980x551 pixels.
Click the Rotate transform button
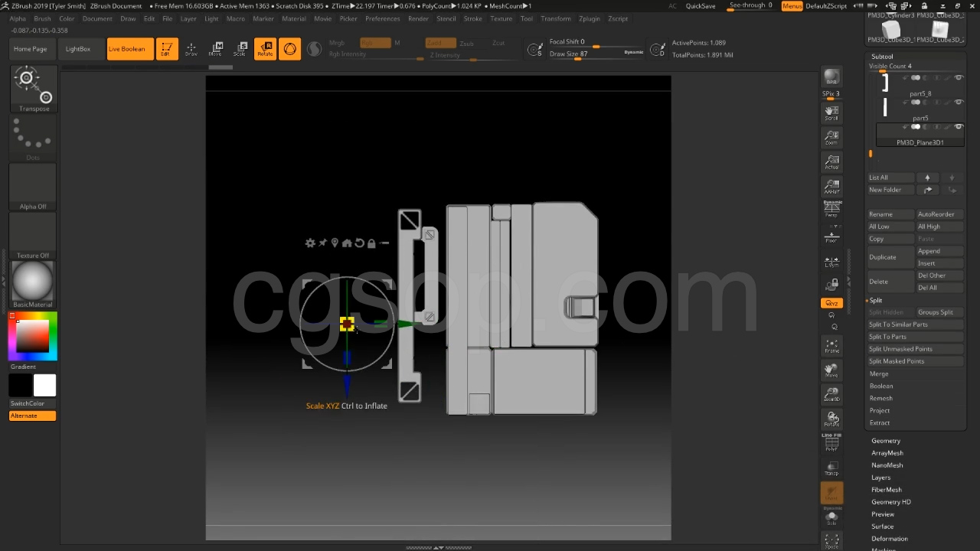[x=265, y=49]
